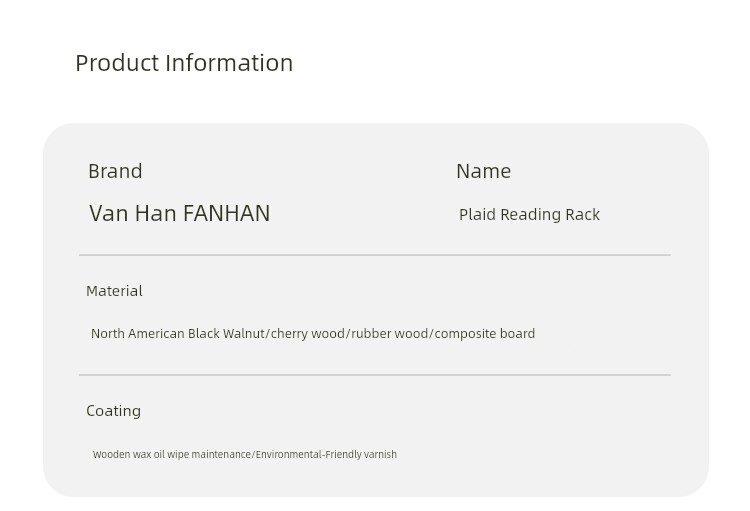Click the word FANHAN in brand name
The image size is (750, 511).
coord(227,213)
